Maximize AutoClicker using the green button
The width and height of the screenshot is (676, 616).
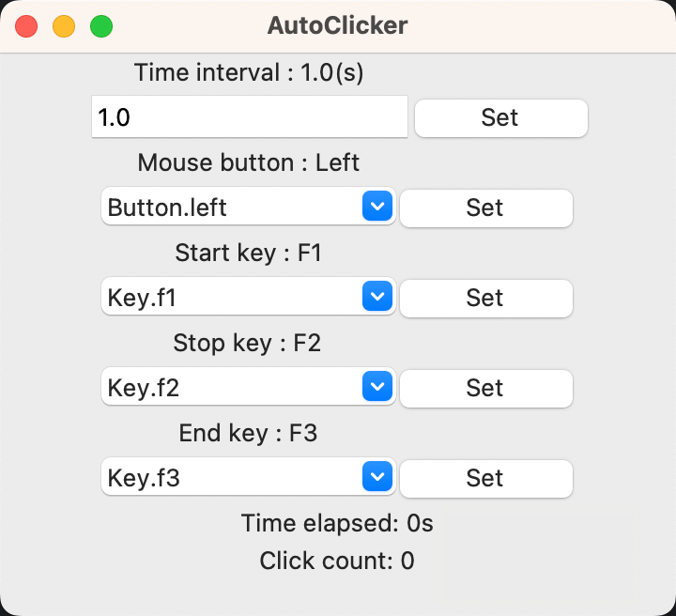coord(101,26)
